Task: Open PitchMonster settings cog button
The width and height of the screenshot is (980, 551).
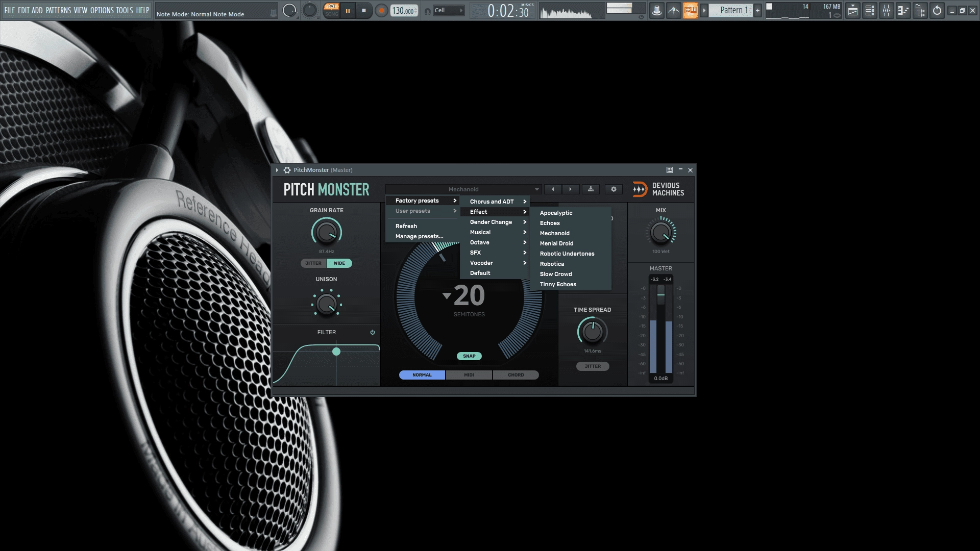Action: click(614, 189)
